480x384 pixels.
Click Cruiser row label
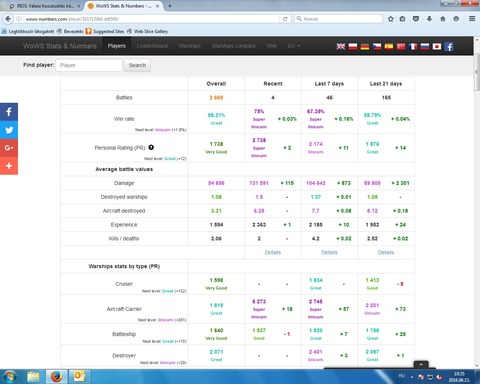(x=124, y=284)
